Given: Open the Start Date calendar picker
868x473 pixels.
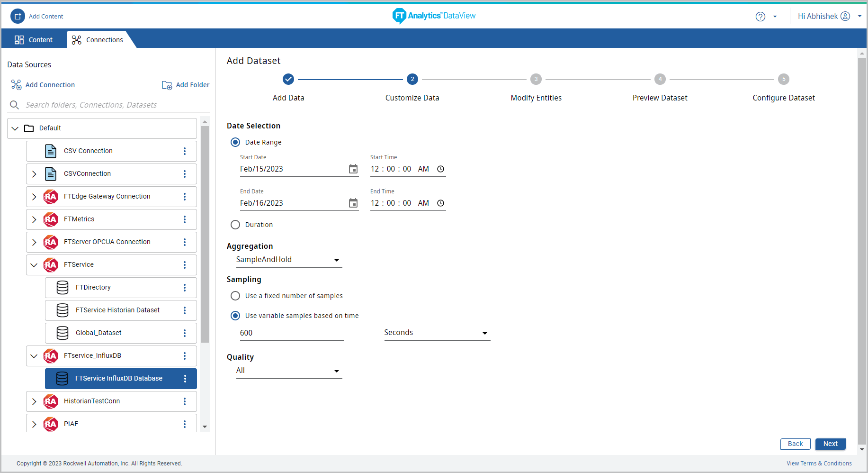Looking at the screenshot, I should pyautogui.click(x=353, y=169).
